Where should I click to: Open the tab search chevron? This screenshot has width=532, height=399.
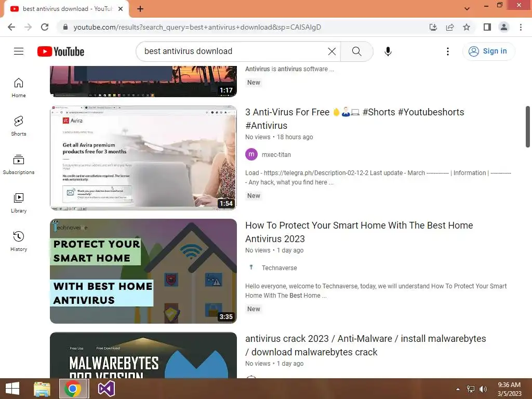point(467,9)
